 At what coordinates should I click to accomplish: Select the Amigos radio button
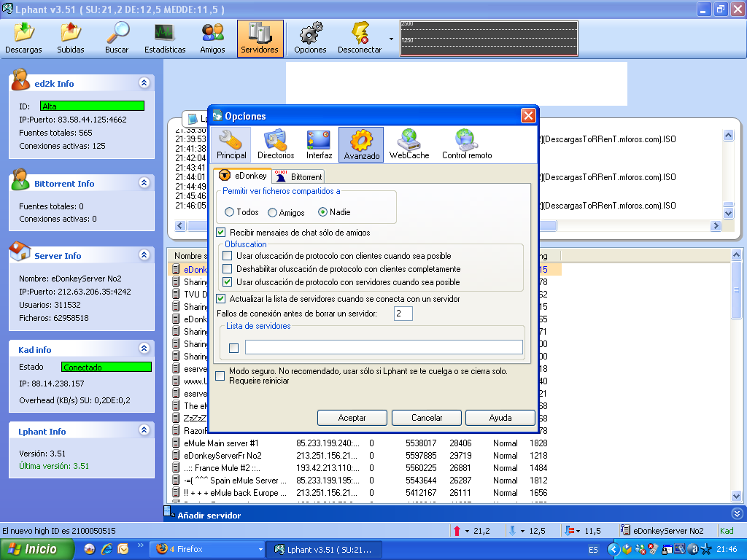[x=272, y=212]
